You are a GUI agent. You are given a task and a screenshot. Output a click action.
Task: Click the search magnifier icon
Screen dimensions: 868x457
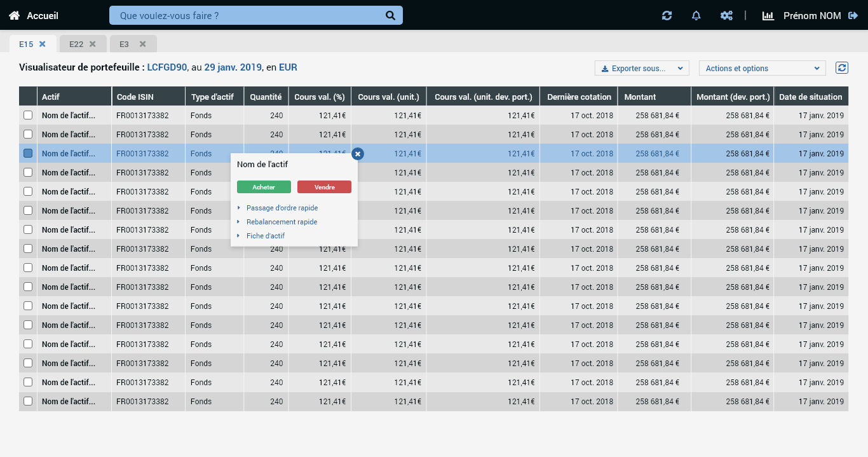click(390, 15)
